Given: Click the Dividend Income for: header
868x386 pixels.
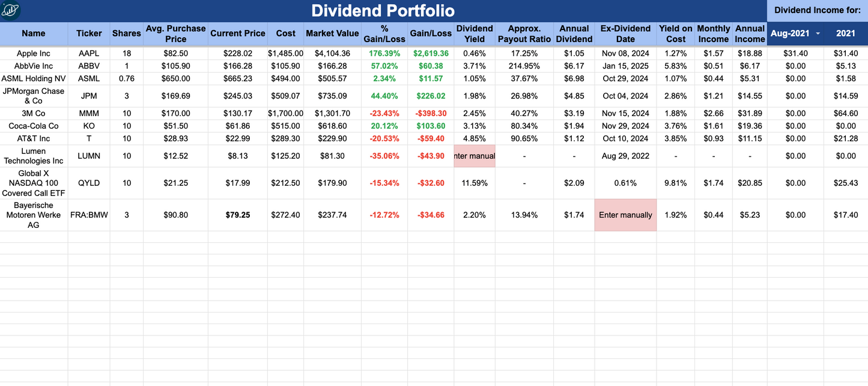Looking at the screenshot, I should tap(816, 10).
